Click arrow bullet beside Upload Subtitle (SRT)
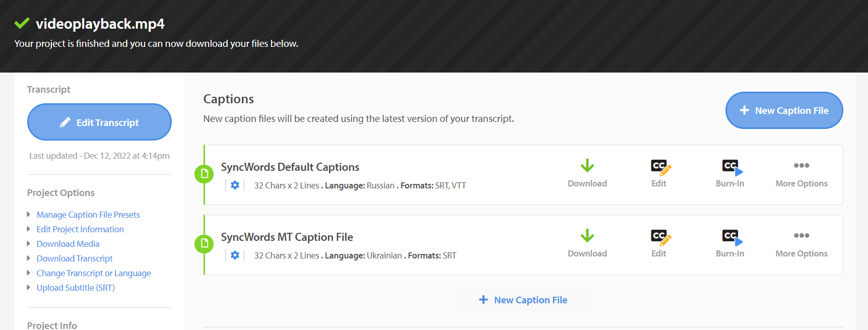 29,287
